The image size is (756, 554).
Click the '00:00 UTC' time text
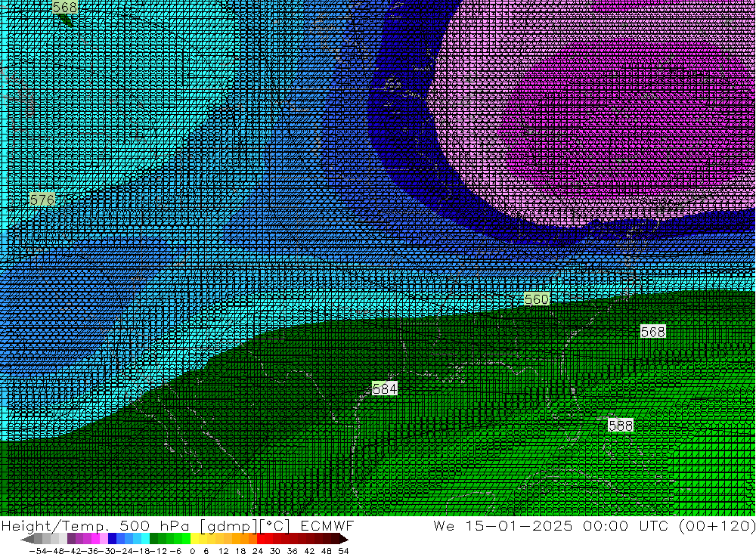[x=624, y=526]
